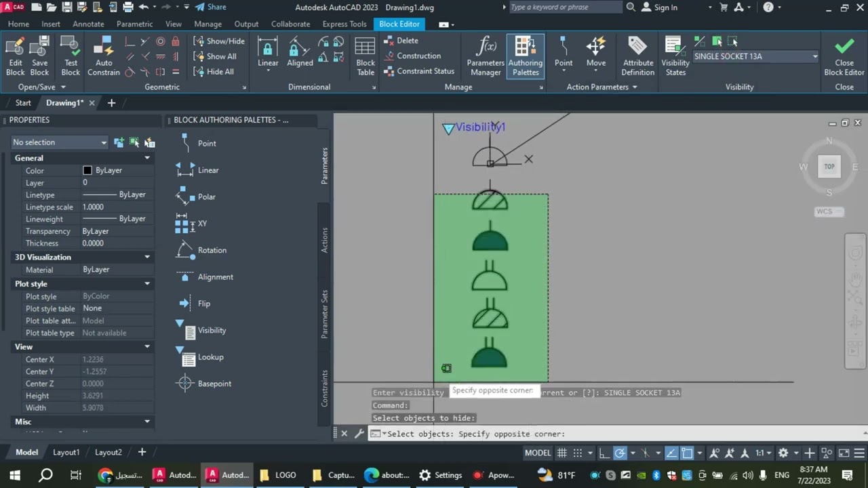
Task: Click the Quick Select icon in Properties
Action: (150, 142)
